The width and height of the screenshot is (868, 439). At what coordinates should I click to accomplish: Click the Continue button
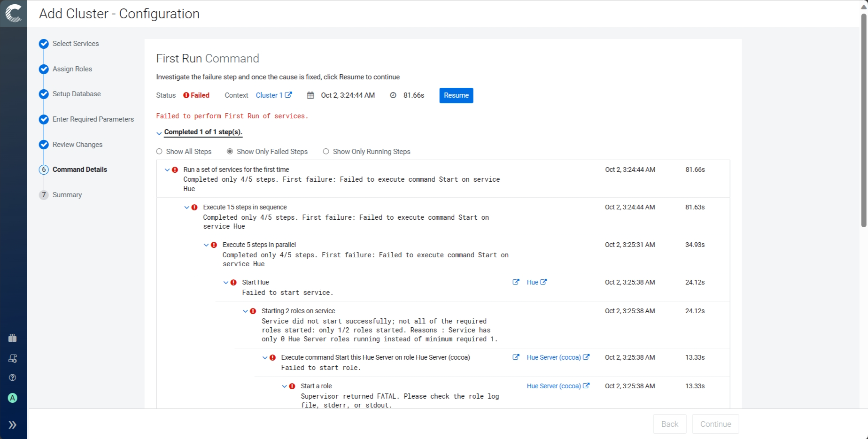715,424
